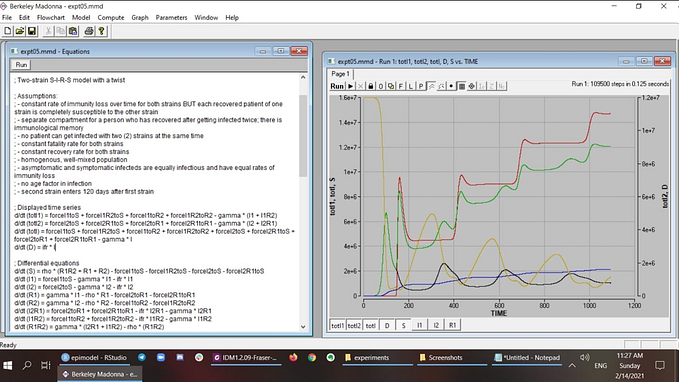
Task: Open the Compute menu
Action: [111, 18]
